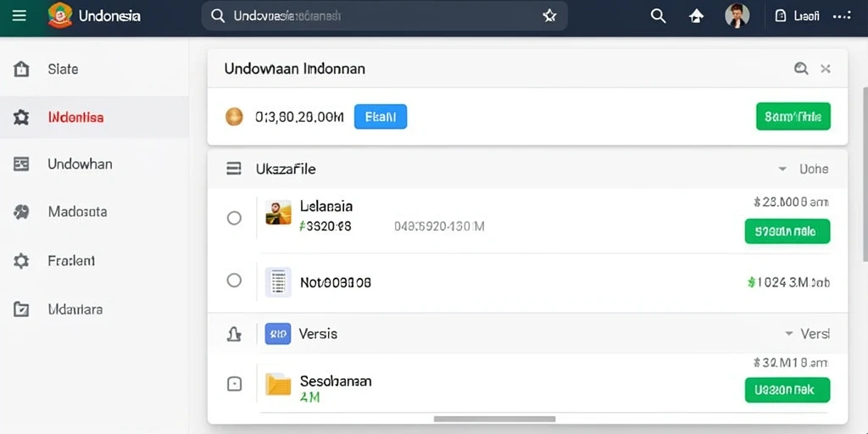
Task: Click the Versis section label
Action: coord(318,334)
